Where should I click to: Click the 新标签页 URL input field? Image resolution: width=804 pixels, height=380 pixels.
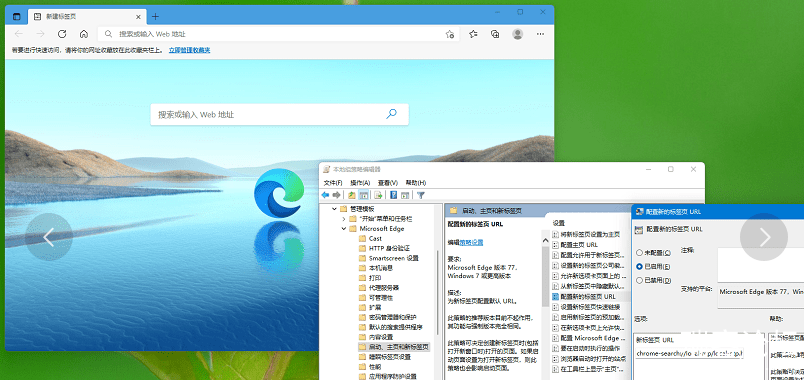(689, 353)
